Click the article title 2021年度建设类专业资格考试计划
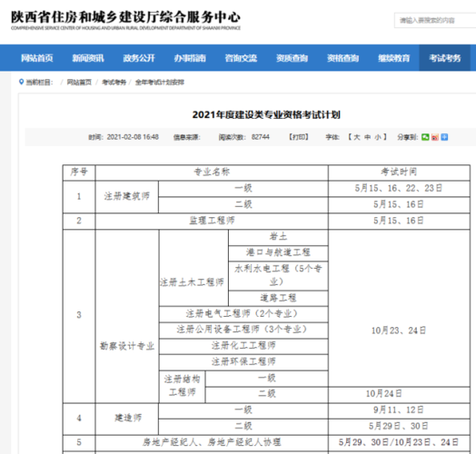Screen dimensions: 476x454 266,114
